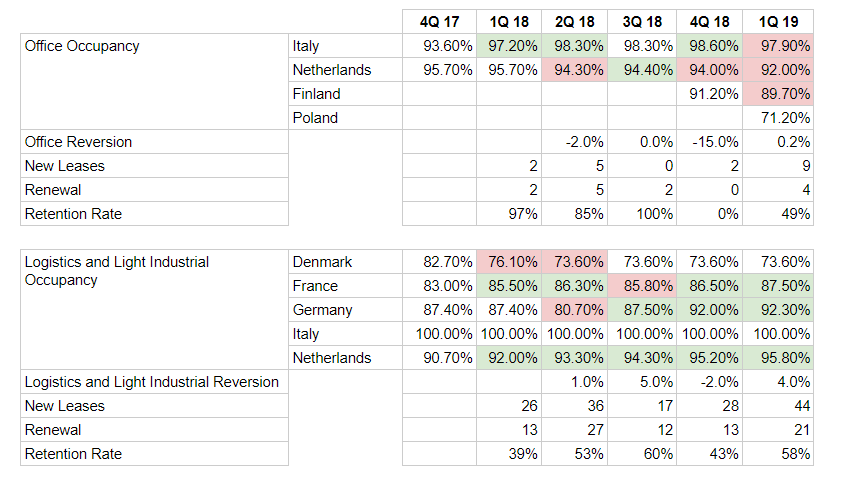Image resolution: width=847 pixels, height=482 pixels.
Task: Select Netherlands logistics 95.80% cell
Action: click(x=778, y=358)
